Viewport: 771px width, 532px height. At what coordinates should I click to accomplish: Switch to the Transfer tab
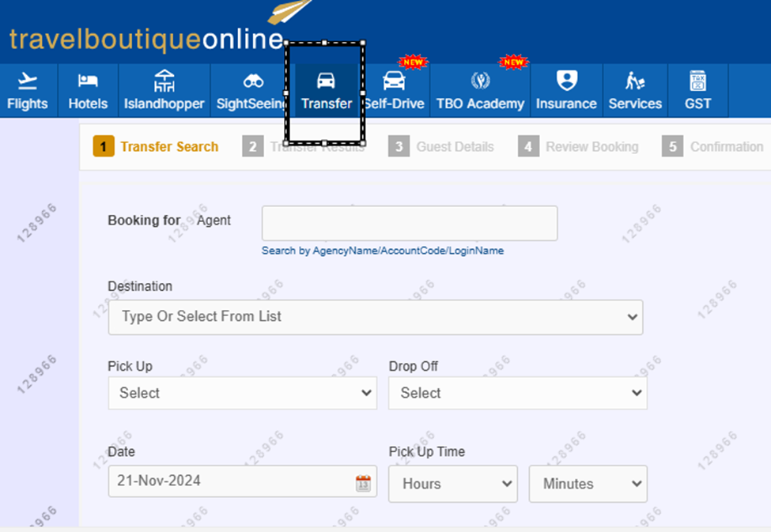(326, 91)
